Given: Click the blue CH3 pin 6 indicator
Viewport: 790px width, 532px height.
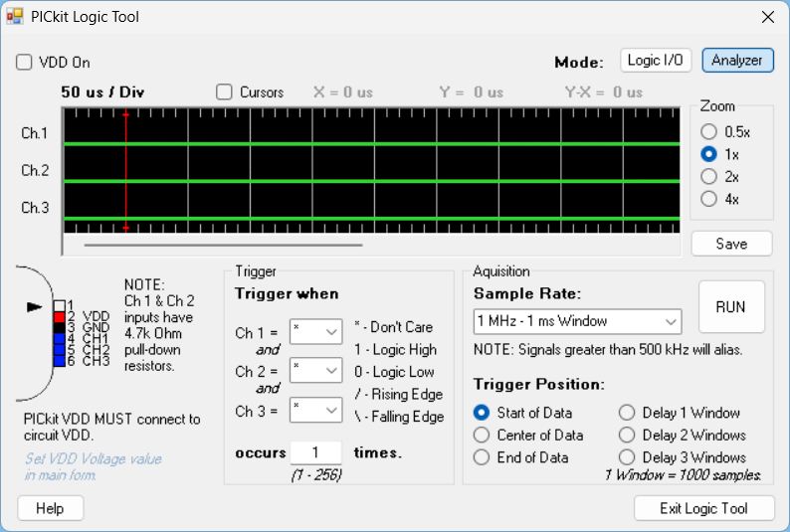Looking at the screenshot, I should [59, 360].
